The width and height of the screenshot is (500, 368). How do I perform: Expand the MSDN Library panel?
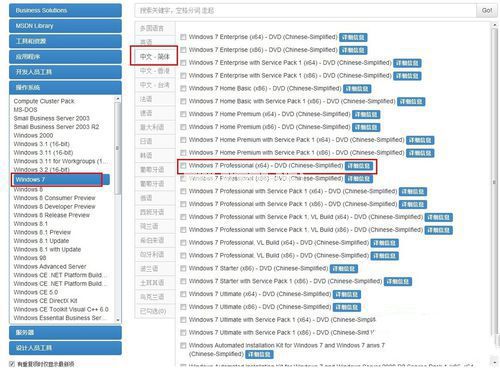pos(65,26)
